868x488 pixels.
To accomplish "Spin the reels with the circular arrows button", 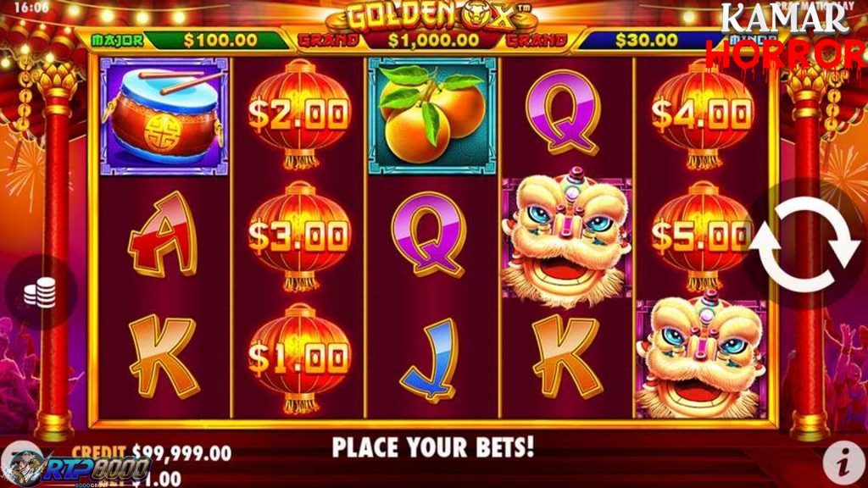I will 806,243.
